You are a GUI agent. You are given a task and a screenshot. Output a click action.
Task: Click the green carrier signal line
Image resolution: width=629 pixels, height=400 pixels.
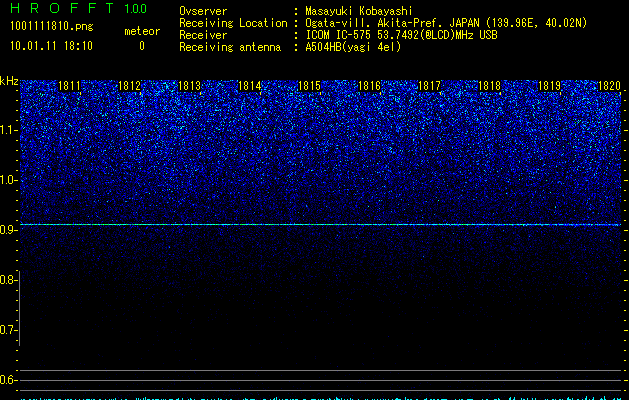[321, 225]
